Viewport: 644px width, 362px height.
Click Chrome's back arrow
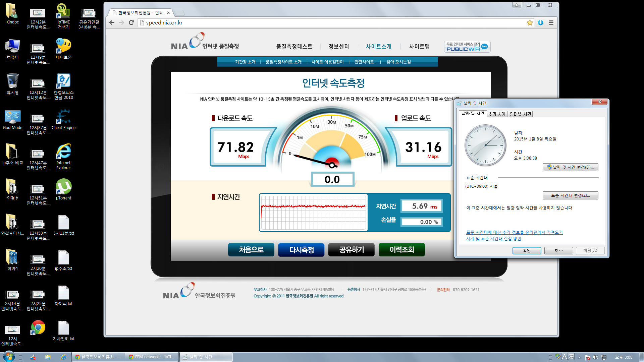[112, 23]
